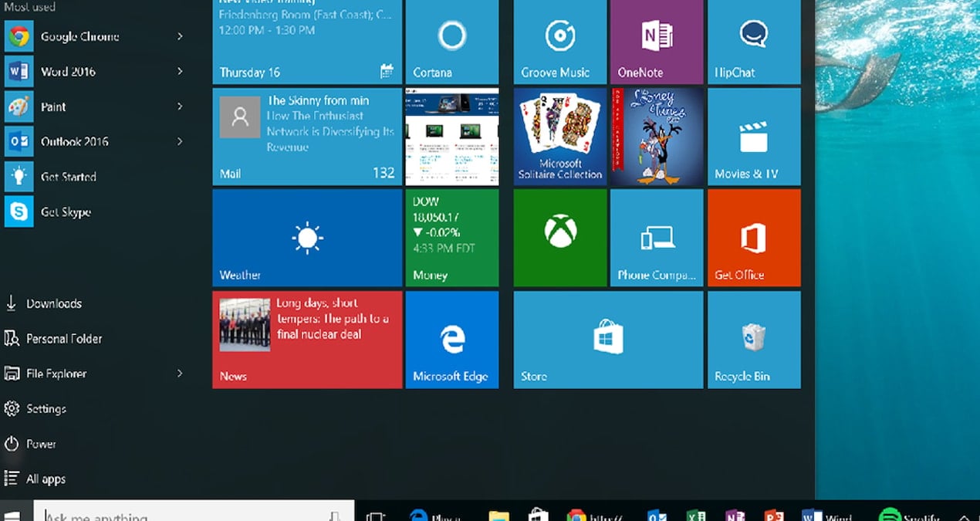
Task: Open the Cortana tile
Action: (451, 42)
